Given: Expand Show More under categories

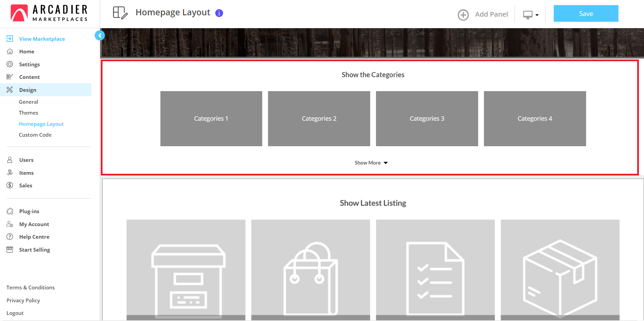Looking at the screenshot, I should (371, 163).
